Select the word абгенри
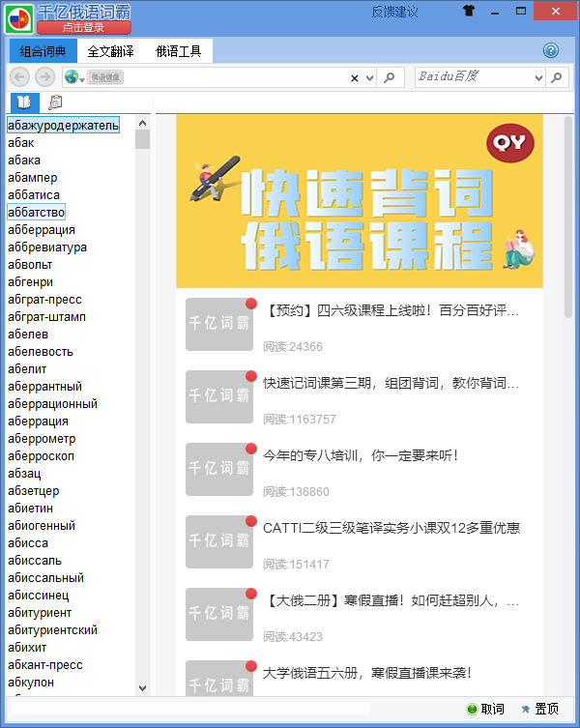Screen dimensions: 580x728 coord(30,281)
